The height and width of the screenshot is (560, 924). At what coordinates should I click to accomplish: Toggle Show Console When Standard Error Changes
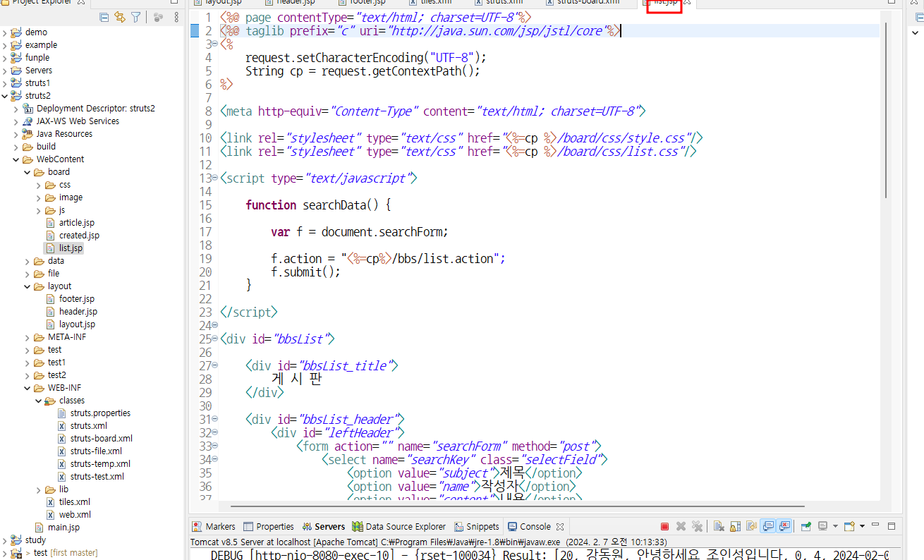[784, 526]
